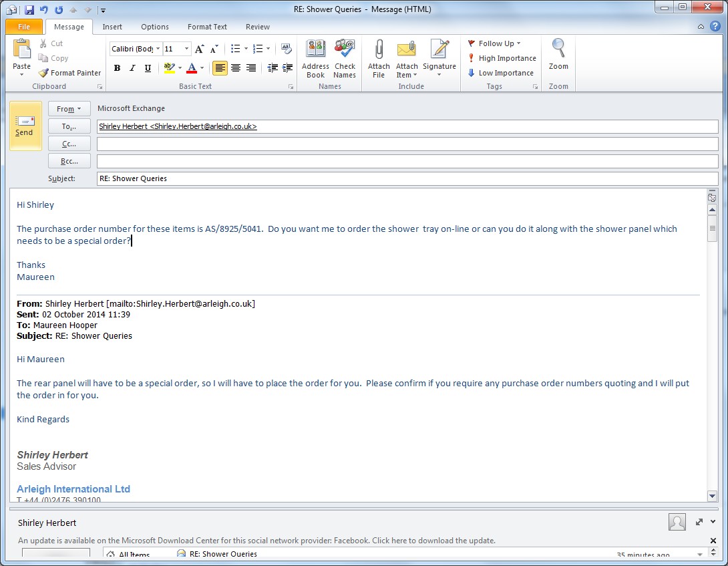The image size is (728, 566).
Task: Click the Paste clipboard icon
Action: [21, 49]
